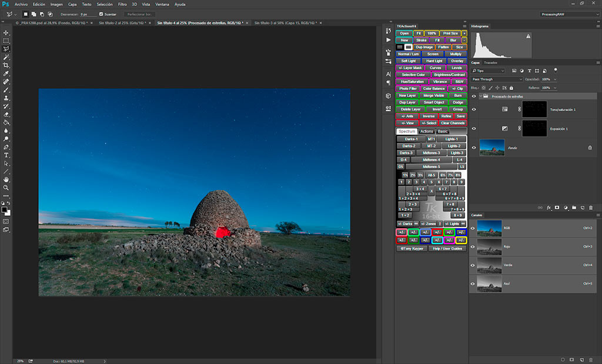
Task: Click the Merge Visible button
Action: [x=433, y=95]
